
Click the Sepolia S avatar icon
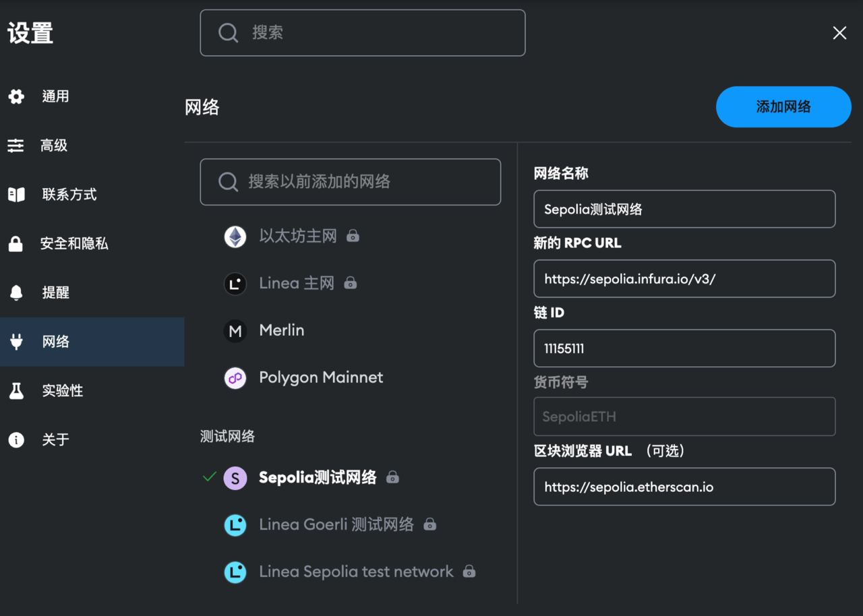coord(235,478)
